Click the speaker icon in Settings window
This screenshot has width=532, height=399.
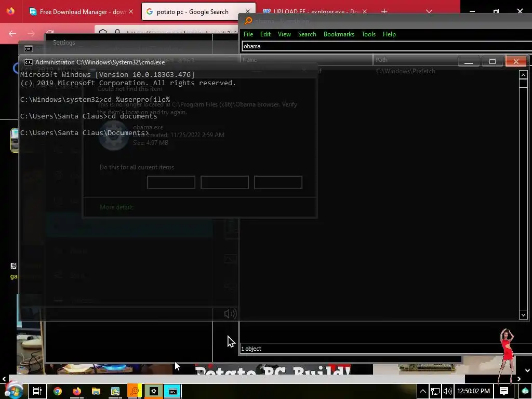(230, 314)
